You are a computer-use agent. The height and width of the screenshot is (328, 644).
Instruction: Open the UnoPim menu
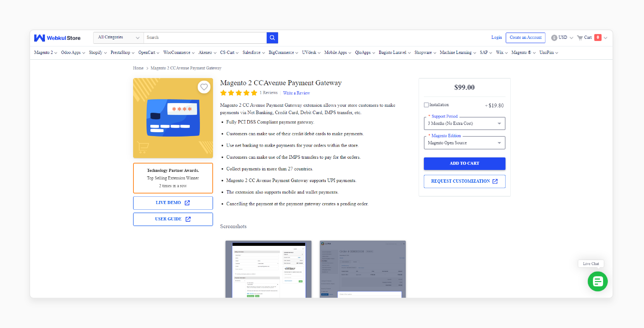[549, 53]
